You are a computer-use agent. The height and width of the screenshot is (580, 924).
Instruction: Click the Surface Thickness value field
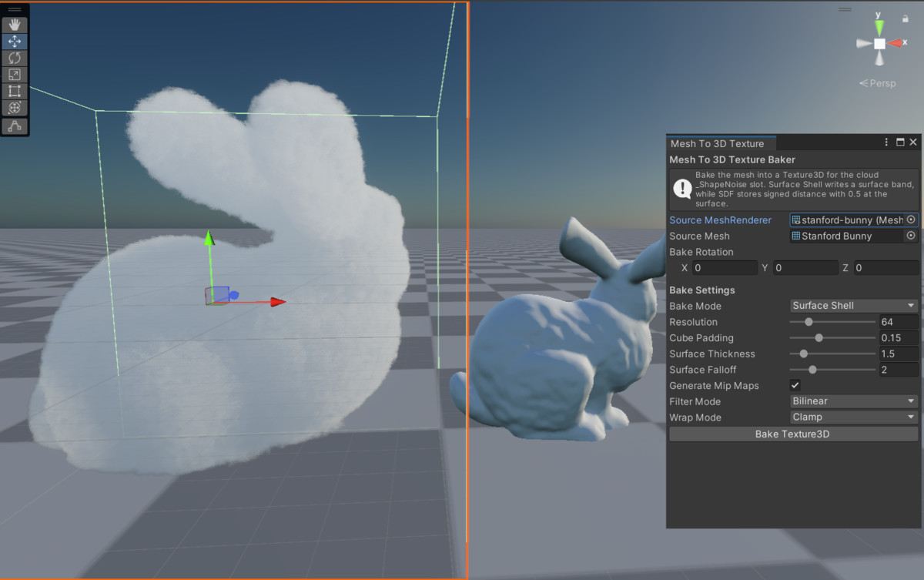pyautogui.click(x=899, y=354)
